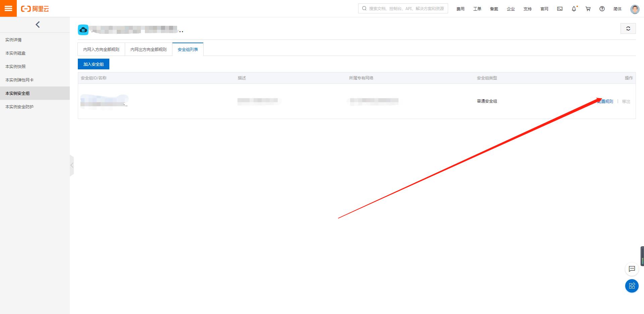Click the search box in the top bar
Viewport: 644px width, 314px height.
pos(403,8)
